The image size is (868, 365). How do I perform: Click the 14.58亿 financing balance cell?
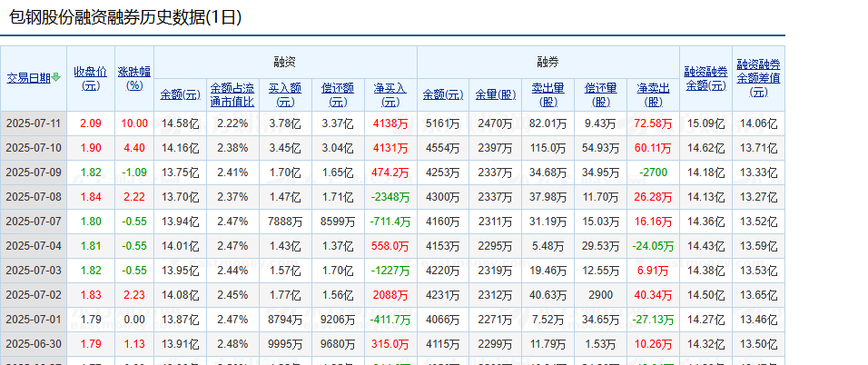point(180,123)
